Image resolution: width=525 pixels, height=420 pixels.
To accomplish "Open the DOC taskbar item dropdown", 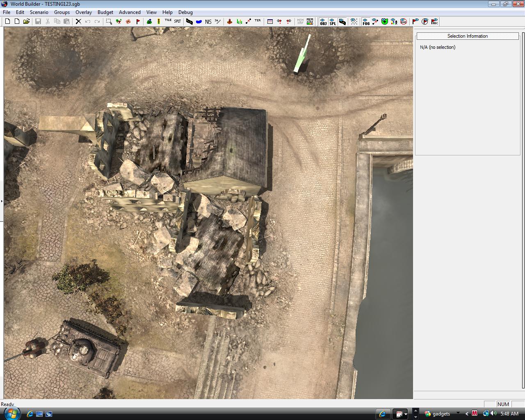I will pyautogui.click(x=406, y=414).
